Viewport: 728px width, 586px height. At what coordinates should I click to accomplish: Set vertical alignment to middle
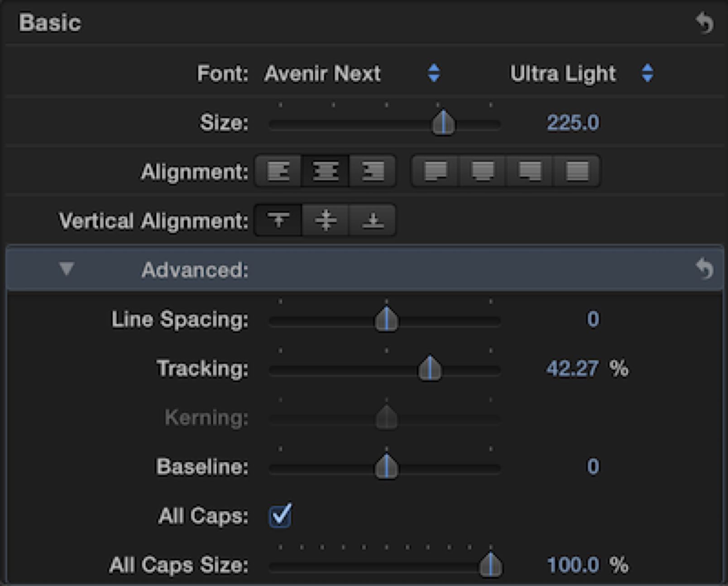[325, 221]
